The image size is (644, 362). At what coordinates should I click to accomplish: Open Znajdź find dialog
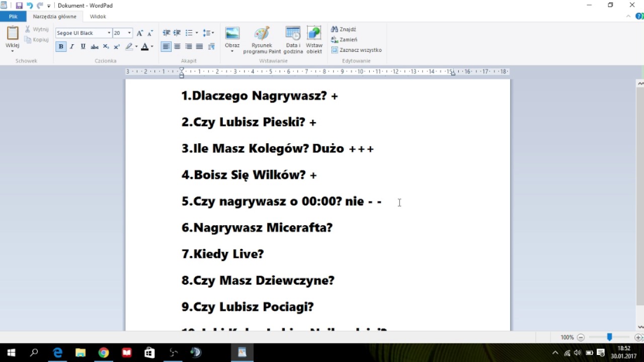point(344,29)
